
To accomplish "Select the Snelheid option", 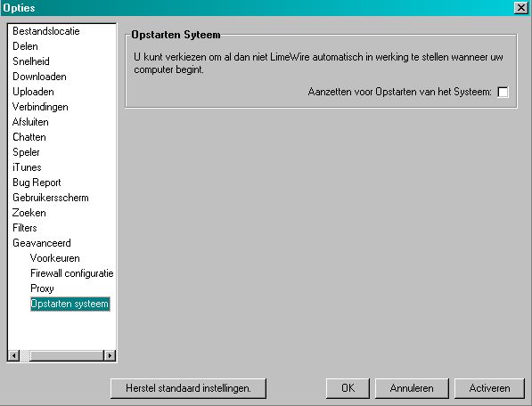I will tap(31, 61).
